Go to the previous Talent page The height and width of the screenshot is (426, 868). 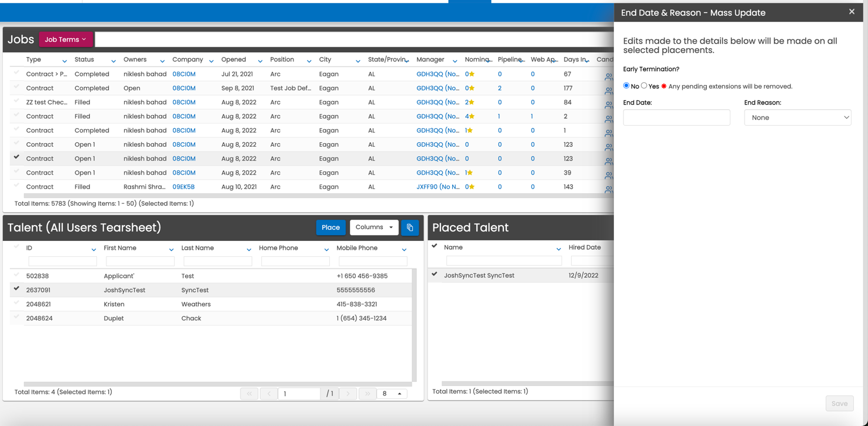[269, 394]
